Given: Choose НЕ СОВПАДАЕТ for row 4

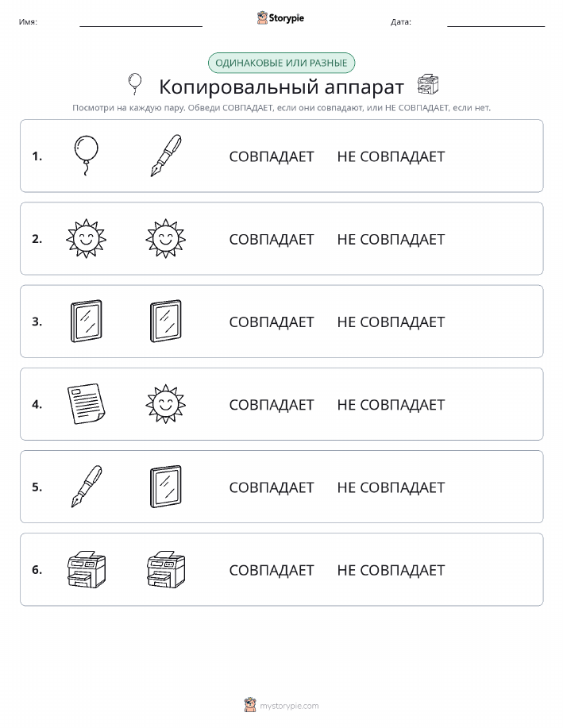Looking at the screenshot, I should [391, 404].
